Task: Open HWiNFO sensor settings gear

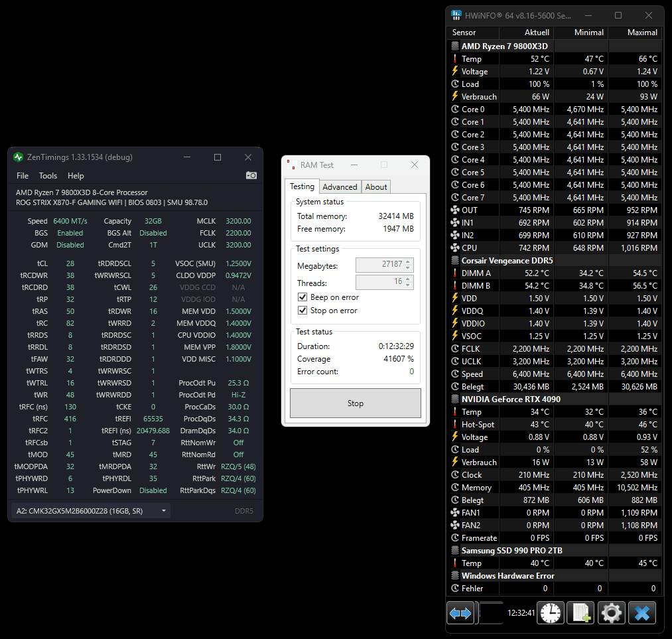Action: coord(612,613)
